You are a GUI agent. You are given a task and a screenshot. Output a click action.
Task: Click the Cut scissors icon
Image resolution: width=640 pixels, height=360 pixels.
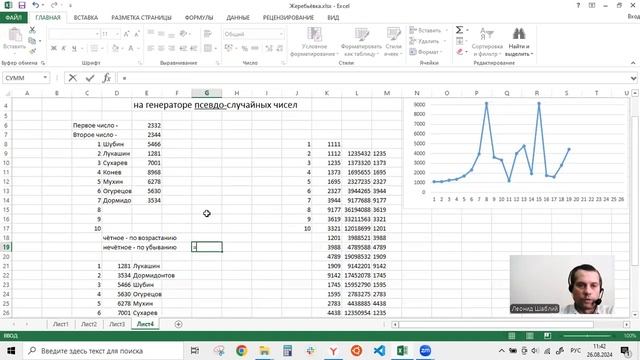coord(32,30)
